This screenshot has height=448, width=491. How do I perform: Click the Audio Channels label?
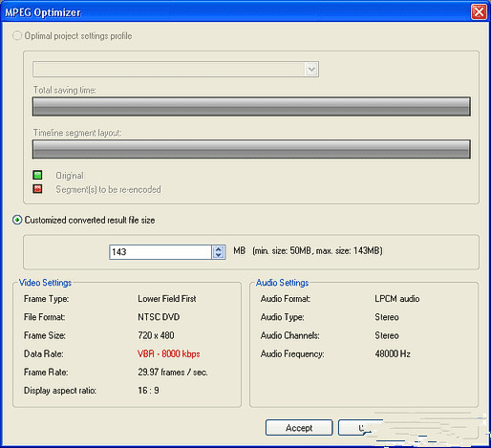point(289,335)
